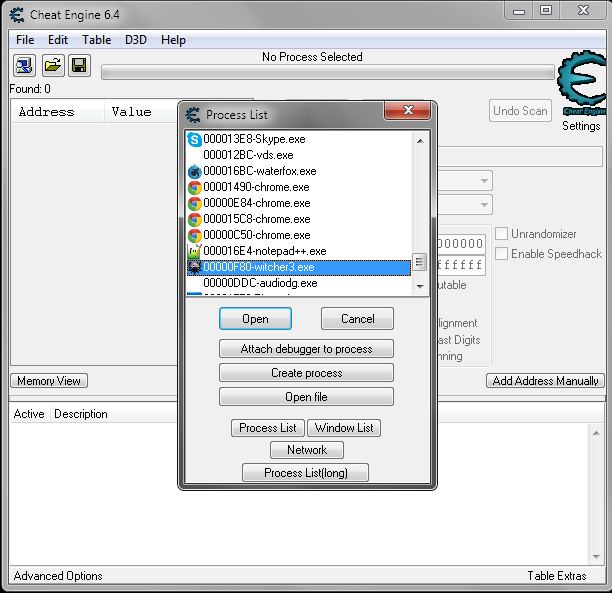Close the Process List dialog
The image size is (612, 593).
point(406,114)
